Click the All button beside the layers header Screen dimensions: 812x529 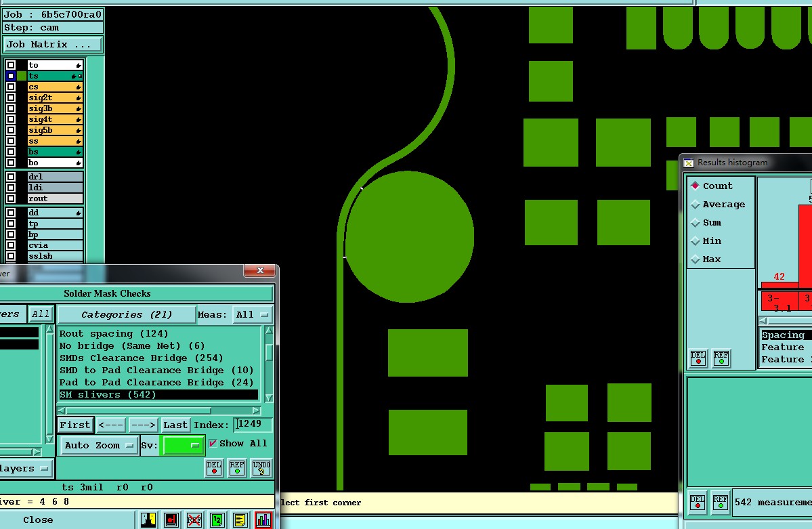(41, 314)
